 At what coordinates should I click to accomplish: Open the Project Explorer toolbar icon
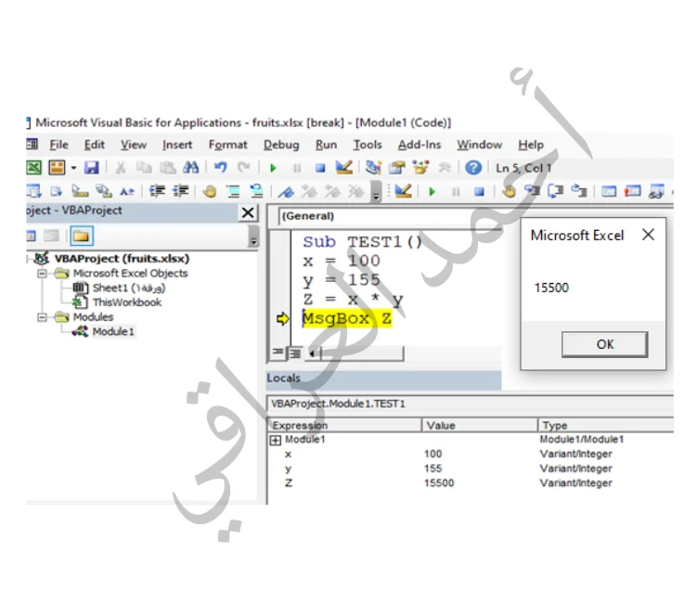(373, 168)
